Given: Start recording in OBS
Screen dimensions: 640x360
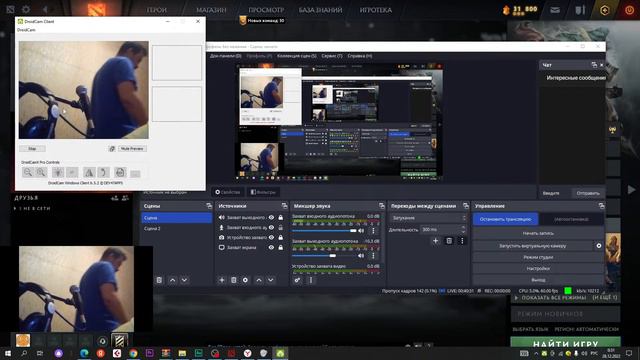Looking at the screenshot, I should pyautogui.click(x=538, y=233).
